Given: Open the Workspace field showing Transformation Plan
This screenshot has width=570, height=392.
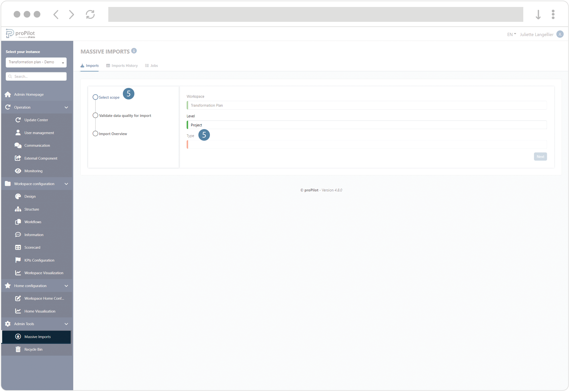Looking at the screenshot, I should point(367,106).
